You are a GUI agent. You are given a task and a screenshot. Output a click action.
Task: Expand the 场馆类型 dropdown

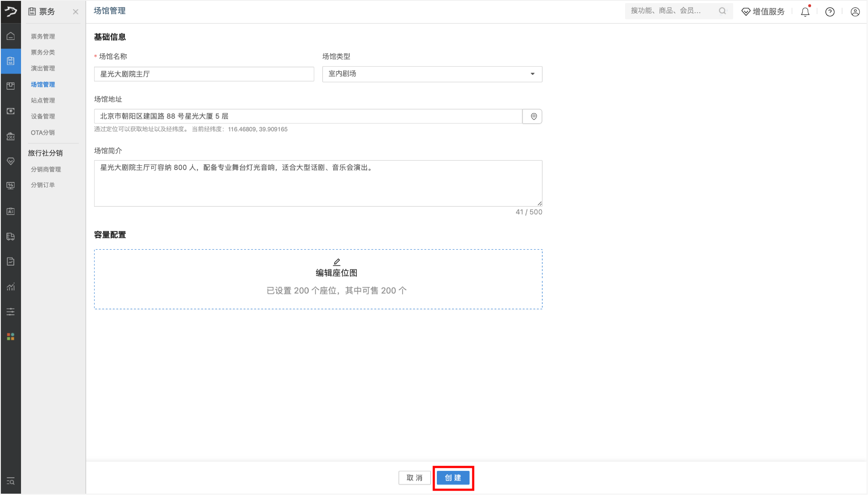pyautogui.click(x=432, y=74)
